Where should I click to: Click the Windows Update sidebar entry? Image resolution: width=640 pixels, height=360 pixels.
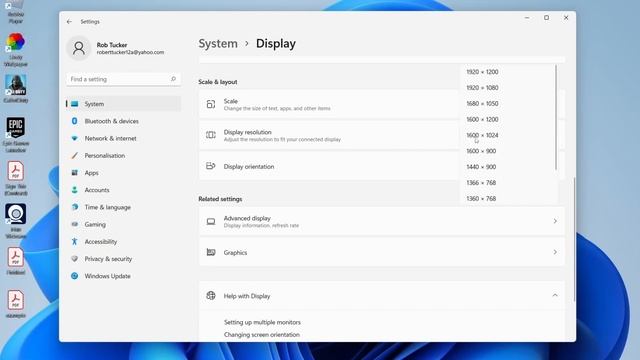point(123,276)
